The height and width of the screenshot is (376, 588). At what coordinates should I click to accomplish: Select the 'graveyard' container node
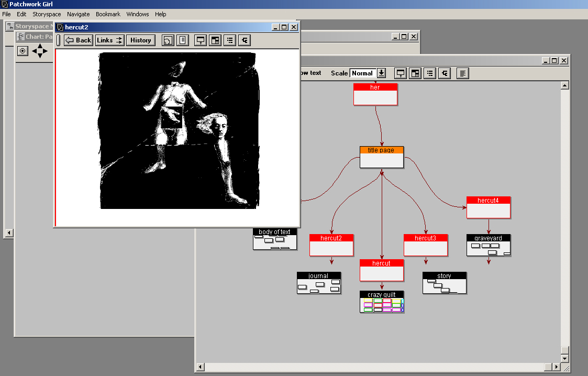[489, 245]
